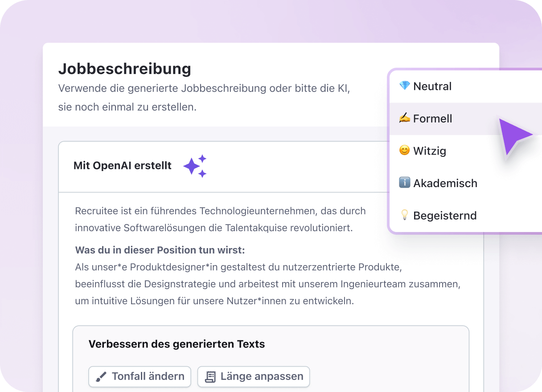The image size is (542, 392).
Task: Choose the Akademisch tone entry
Action: click(445, 183)
